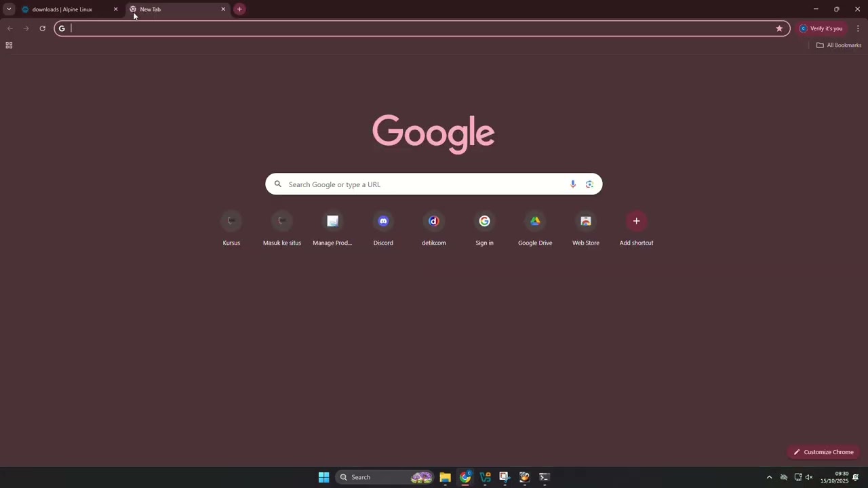Click the Google logo
The width and height of the screenshot is (868, 488).
pos(433,134)
